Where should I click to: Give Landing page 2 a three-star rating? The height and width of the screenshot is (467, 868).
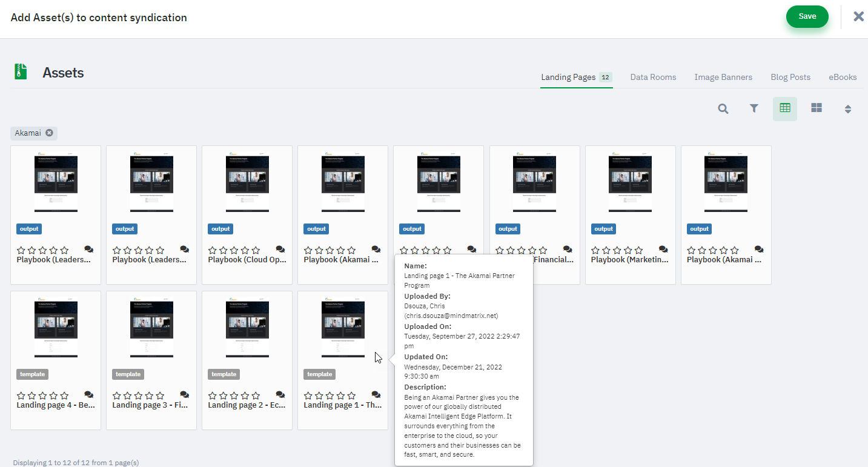click(234, 396)
